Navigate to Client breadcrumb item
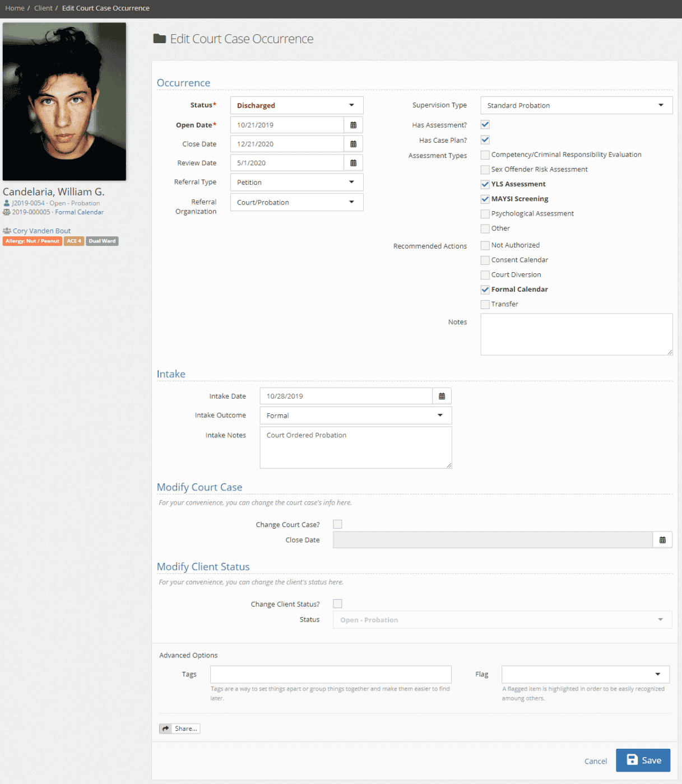The width and height of the screenshot is (682, 784). click(43, 8)
